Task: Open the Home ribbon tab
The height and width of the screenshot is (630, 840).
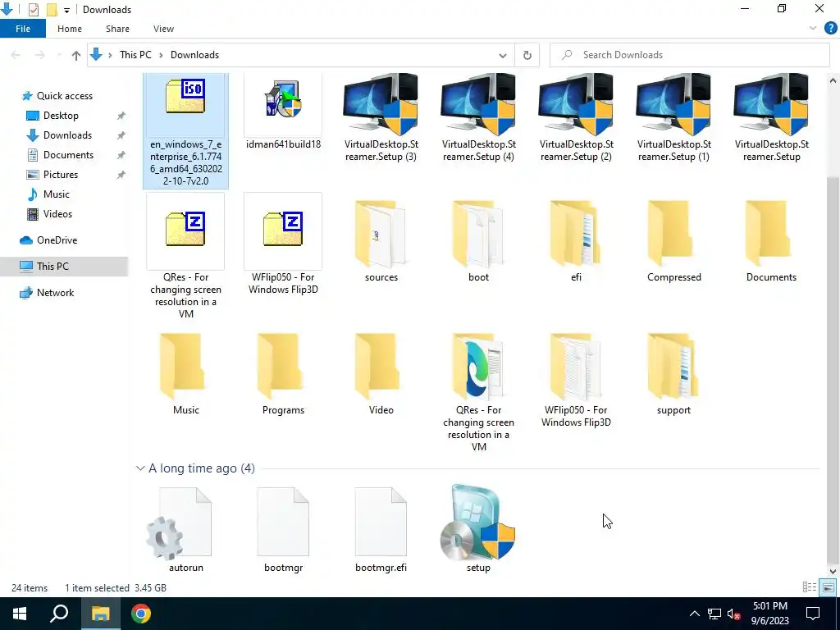Action: click(70, 29)
